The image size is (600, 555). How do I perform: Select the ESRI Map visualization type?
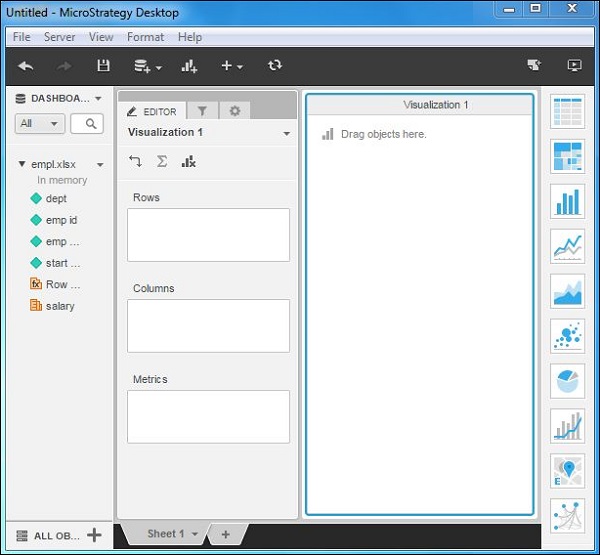point(567,471)
